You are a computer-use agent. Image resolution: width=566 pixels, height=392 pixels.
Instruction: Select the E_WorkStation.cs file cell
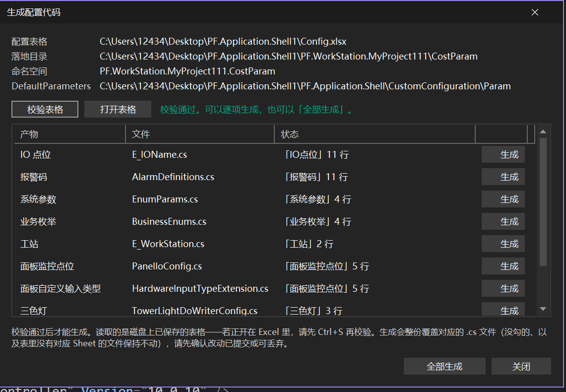pyautogui.click(x=168, y=244)
